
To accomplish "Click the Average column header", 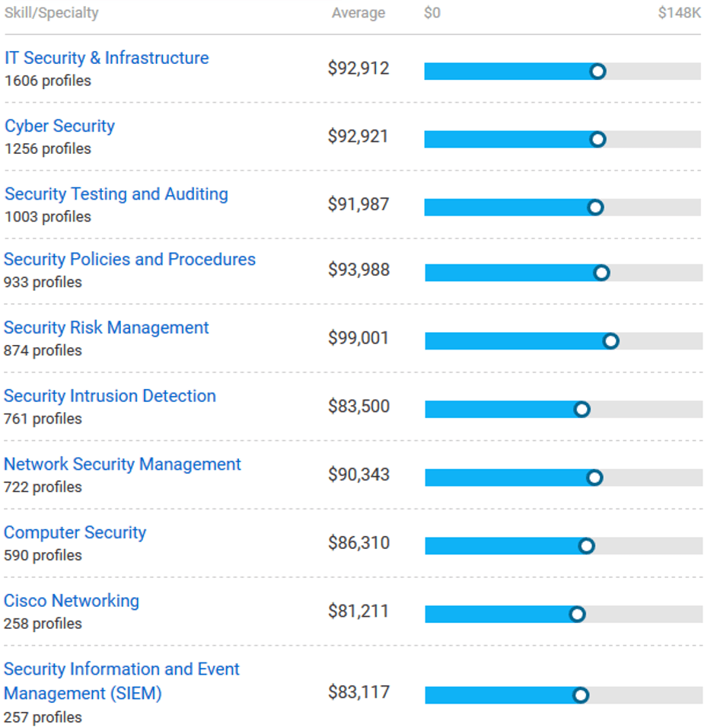I will [x=359, y=13].
